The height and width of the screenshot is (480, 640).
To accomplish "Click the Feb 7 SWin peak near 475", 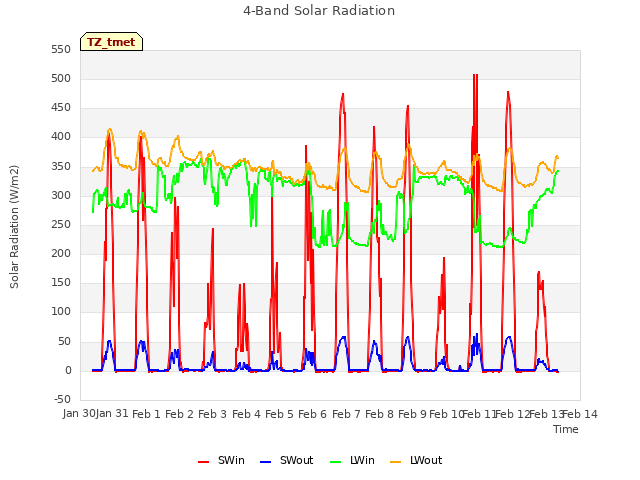I will click(x=343, y=94).
